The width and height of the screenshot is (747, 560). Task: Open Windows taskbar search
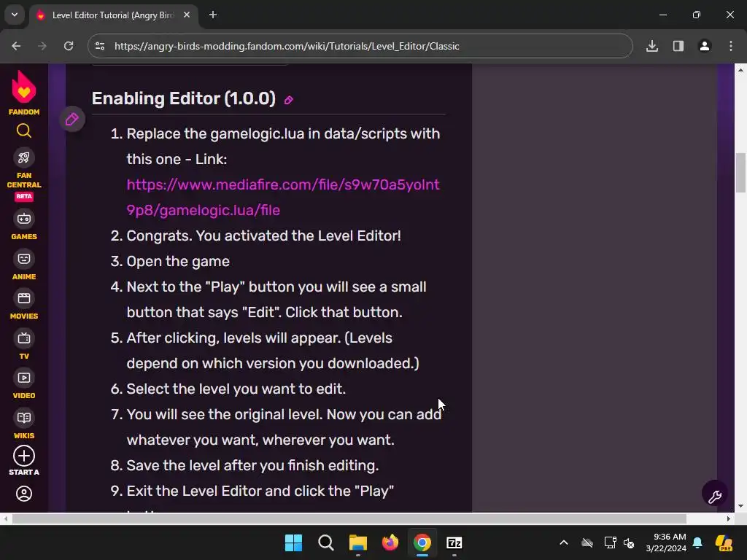[326, 542]
